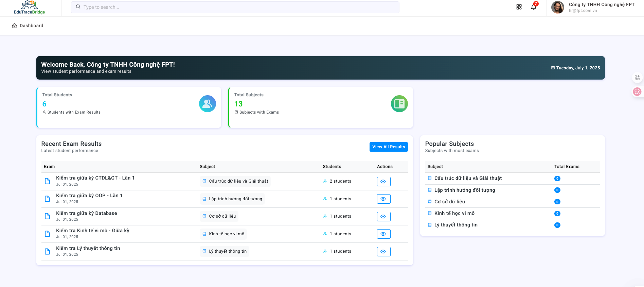
Task: Click the user profile avatar photo
Action: pyautogui.click(x=557, y=7)
